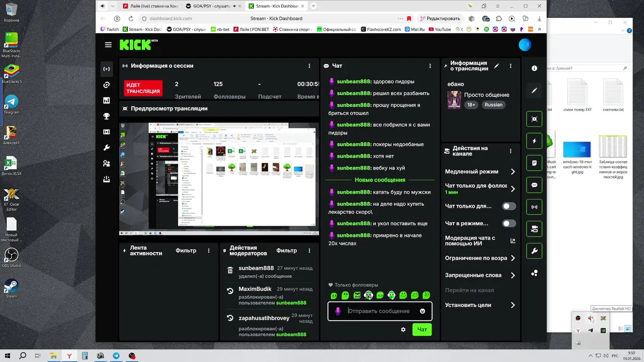
Task: Click the trash icon beside sunbeam888's deleted message
Action: 230,270
